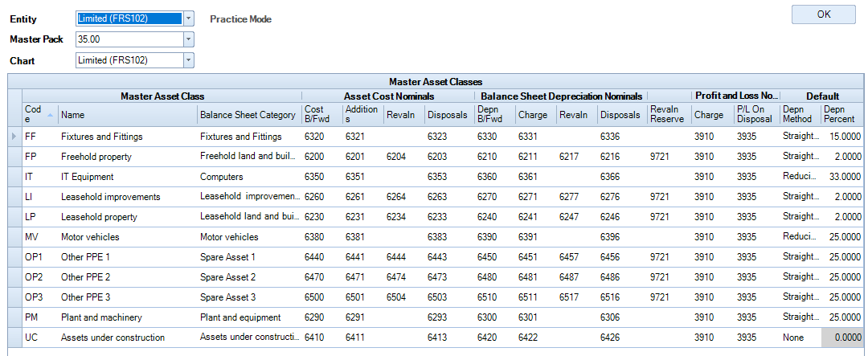Image resolution: width=868 pixels, height=356 pixels.
Task: Click the code cell UC
Action: tap(40, 338)
